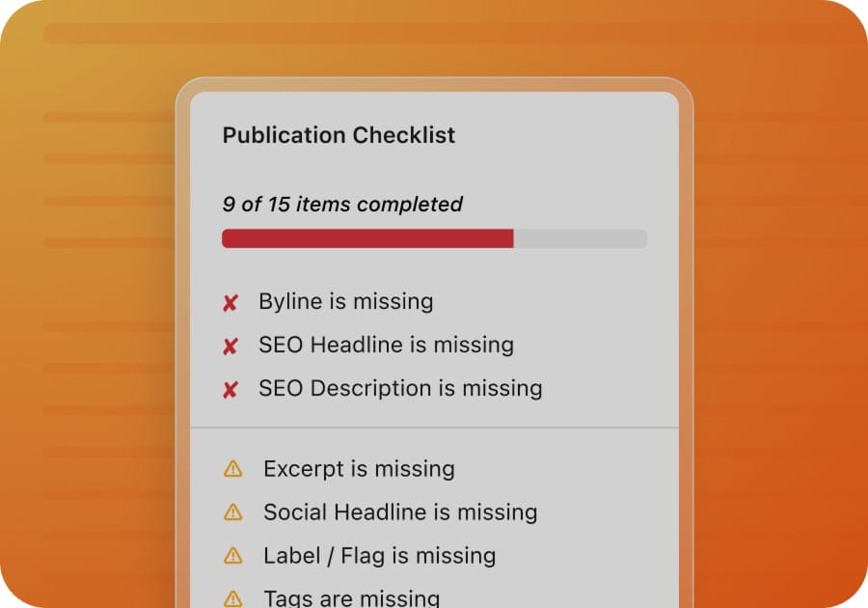The height and width of the screenshot is (608, 868).
Task: Click the red X next to SEO Description
Action: coord(231,390)
